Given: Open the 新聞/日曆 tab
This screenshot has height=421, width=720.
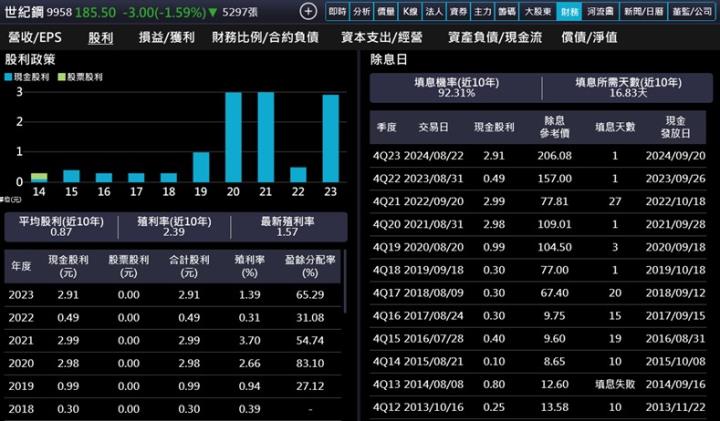Looking at the screenshot, I should pos(643,11).
